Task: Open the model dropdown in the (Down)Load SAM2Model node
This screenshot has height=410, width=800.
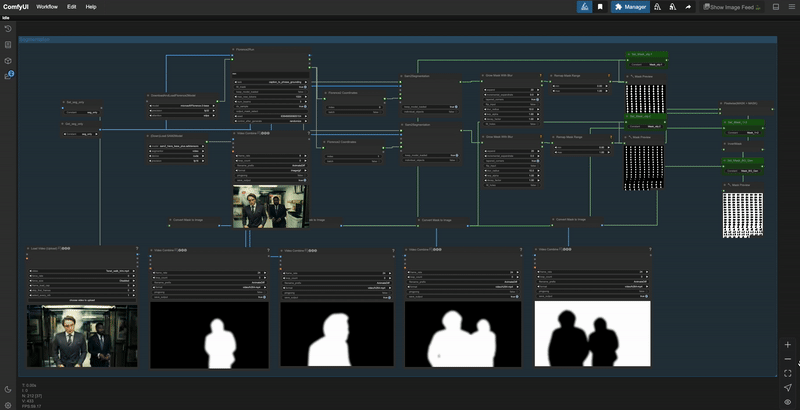Action: pos(177,146)
